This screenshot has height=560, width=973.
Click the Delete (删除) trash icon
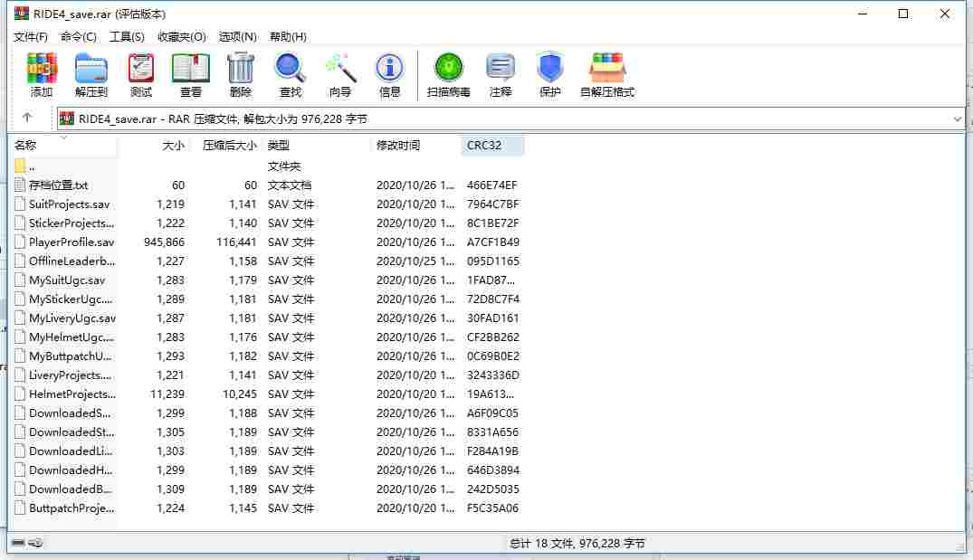point(240,74)
